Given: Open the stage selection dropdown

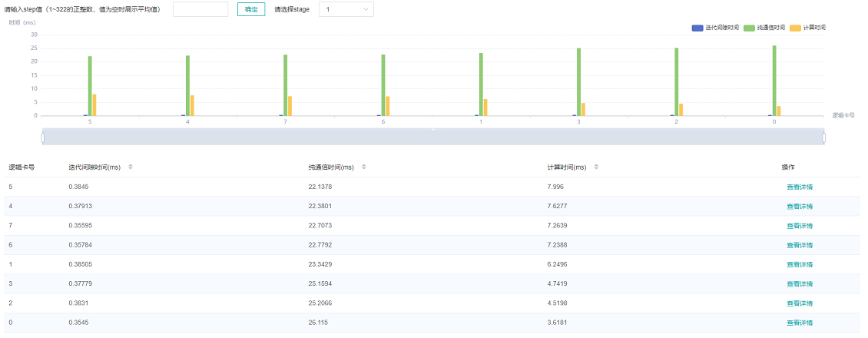Looking at the screenshot, I should click(x=346, y=9).
